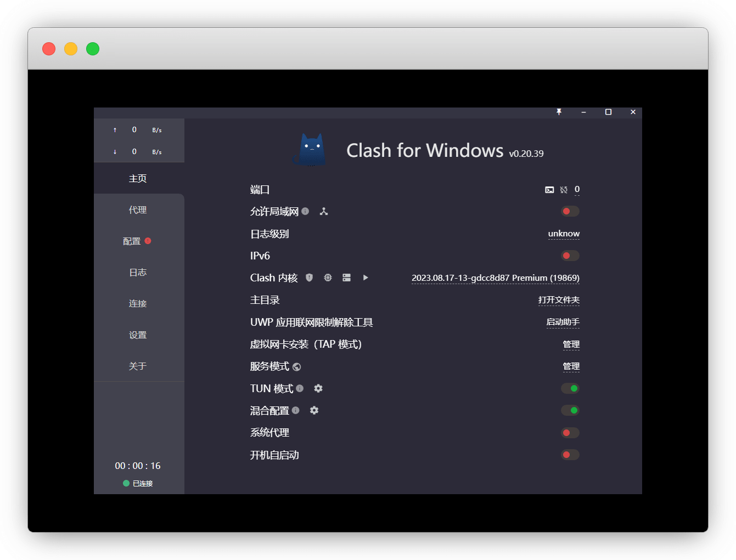Open the 日志 sidebar tab
Image resolution: width=736 pixels, height=560 pixels.
(x=139, y=272)
